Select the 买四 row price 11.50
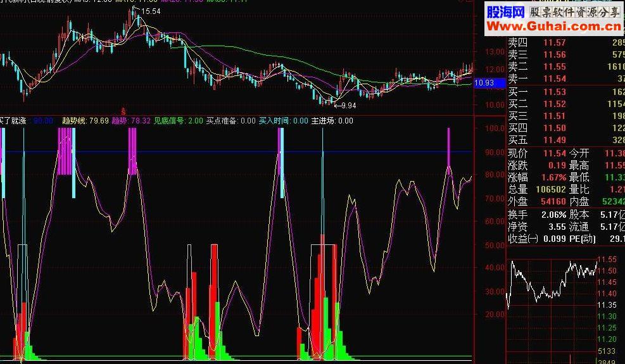625x364 pixels. (x=555, y=128)
